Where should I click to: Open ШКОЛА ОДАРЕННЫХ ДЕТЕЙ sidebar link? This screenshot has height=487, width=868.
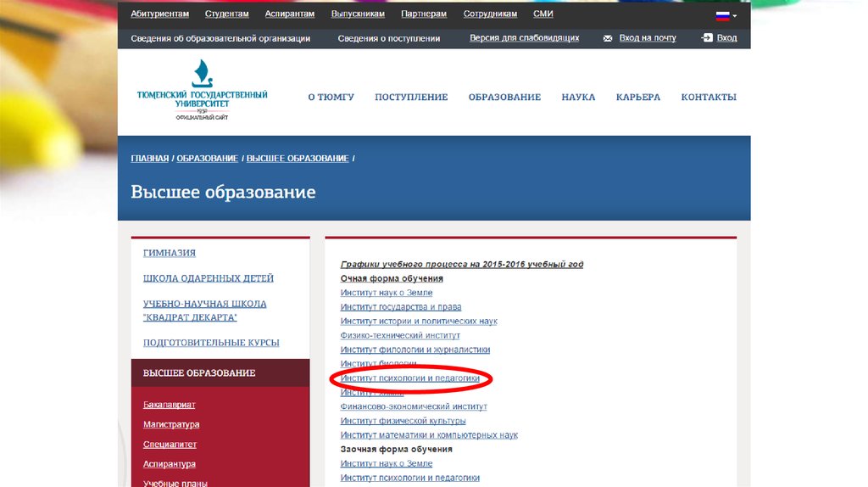pyautogui.click(x=208, y=278)
